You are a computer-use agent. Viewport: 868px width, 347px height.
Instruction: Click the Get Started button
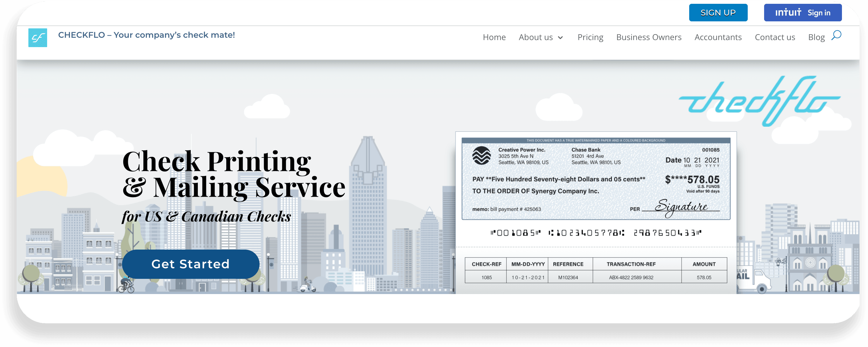[191, 264]
